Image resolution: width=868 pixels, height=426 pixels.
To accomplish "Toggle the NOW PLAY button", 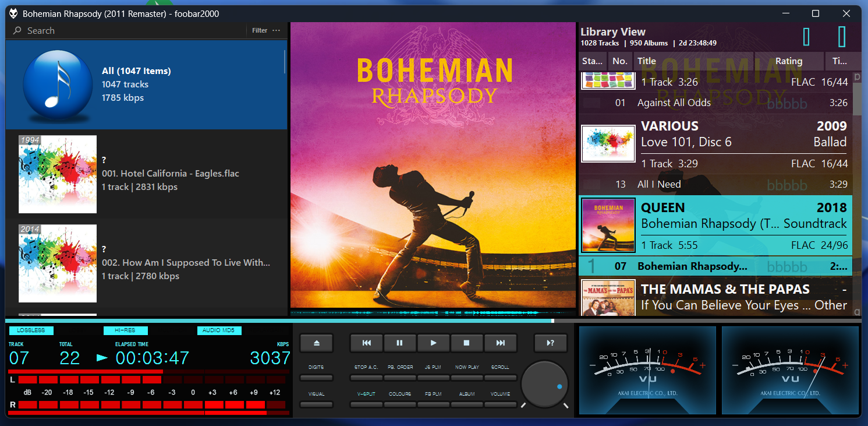I will pyautogui.click(x=467, y=378).
